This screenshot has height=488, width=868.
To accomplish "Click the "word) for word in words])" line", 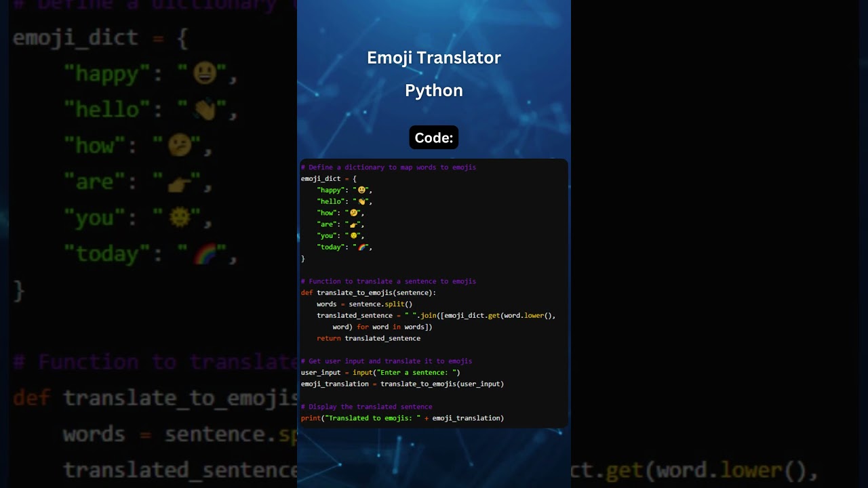I will (382, 327).
